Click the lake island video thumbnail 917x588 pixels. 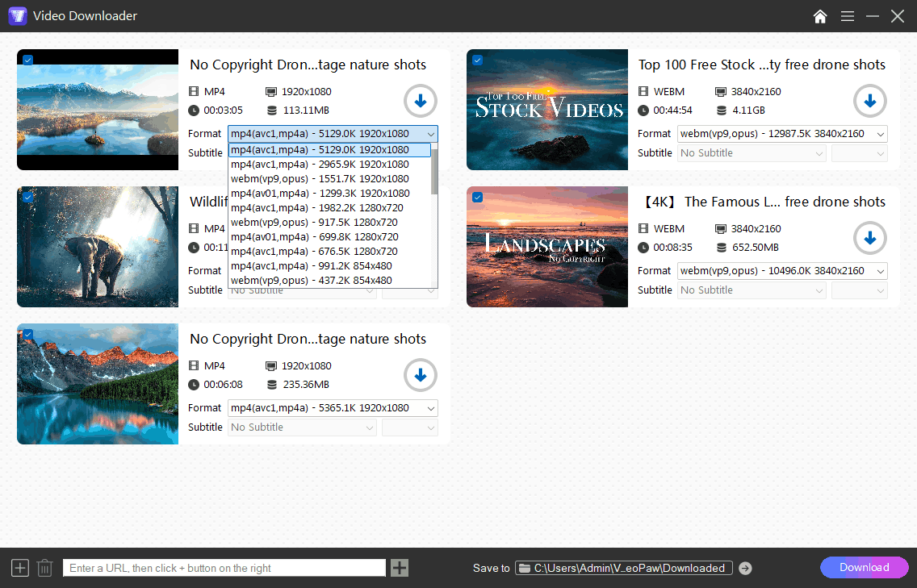98,110
